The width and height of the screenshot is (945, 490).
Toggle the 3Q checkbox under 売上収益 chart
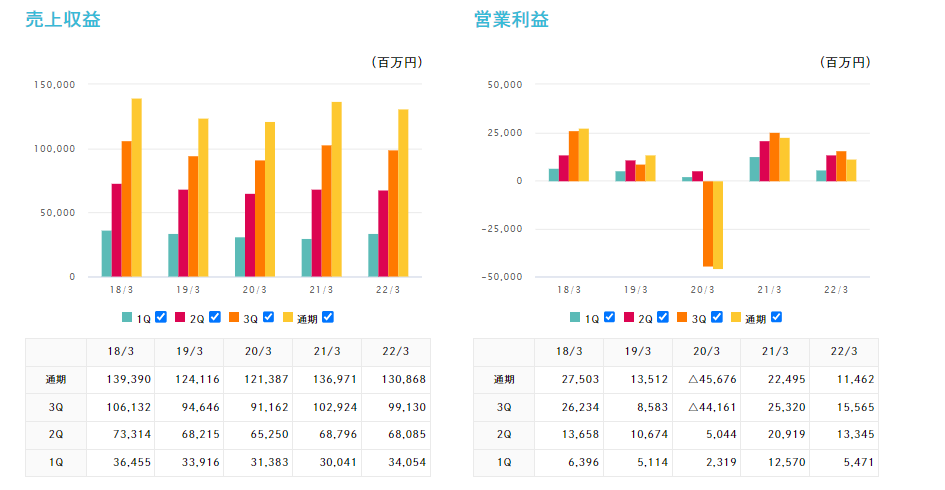tap(268, 317)
